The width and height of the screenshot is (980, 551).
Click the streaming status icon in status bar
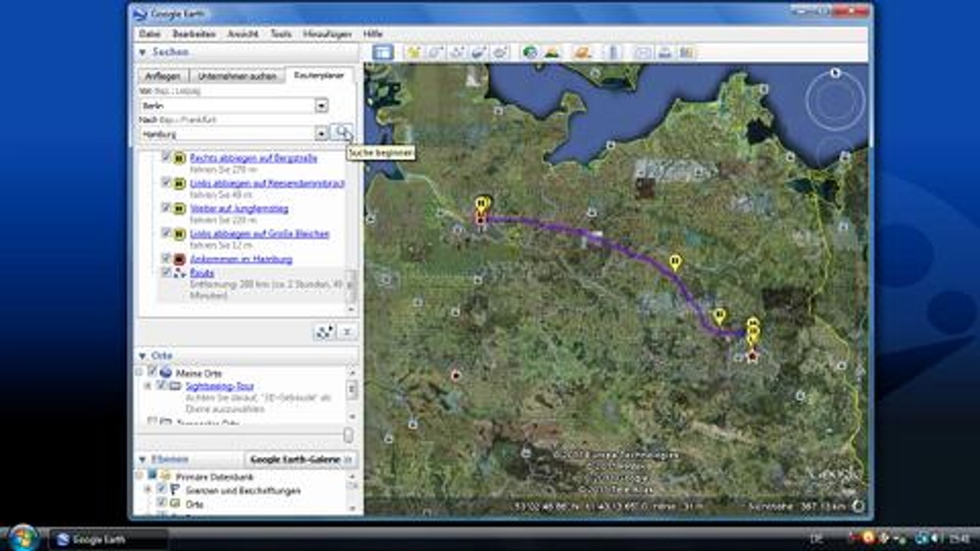click(x=857, y=506)
